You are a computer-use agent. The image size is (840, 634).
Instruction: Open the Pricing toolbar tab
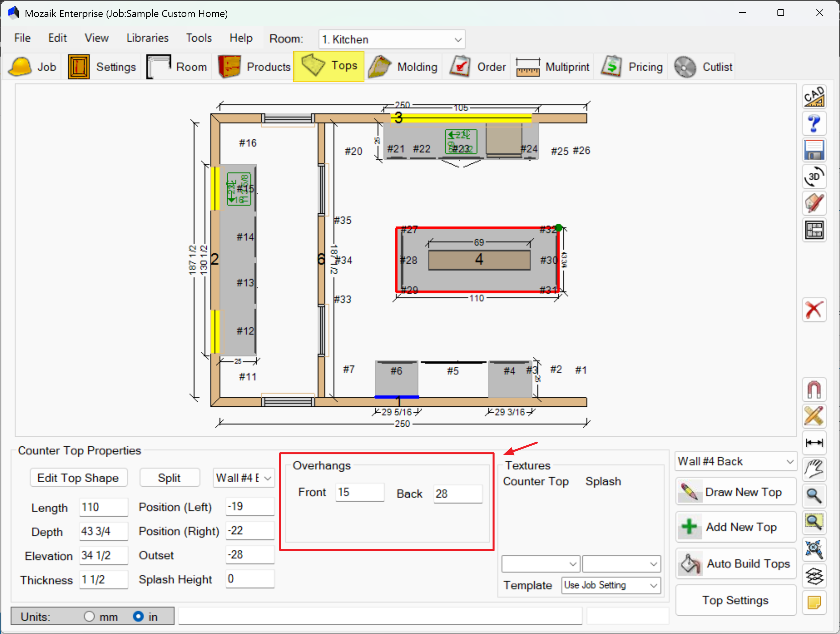[x=632, y=67]
